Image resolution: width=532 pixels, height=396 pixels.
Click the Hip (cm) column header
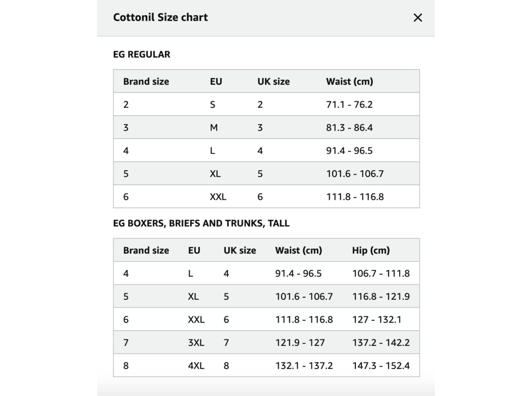point(371,250)
